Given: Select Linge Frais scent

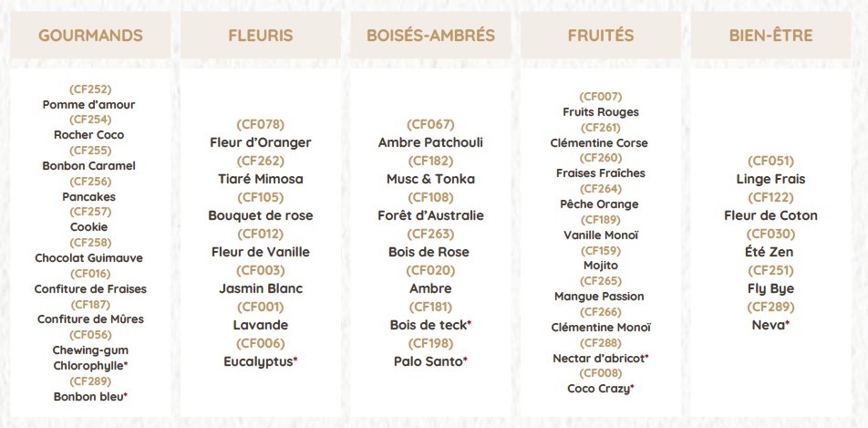Looking at the screenshot, I should click(770, 179).
